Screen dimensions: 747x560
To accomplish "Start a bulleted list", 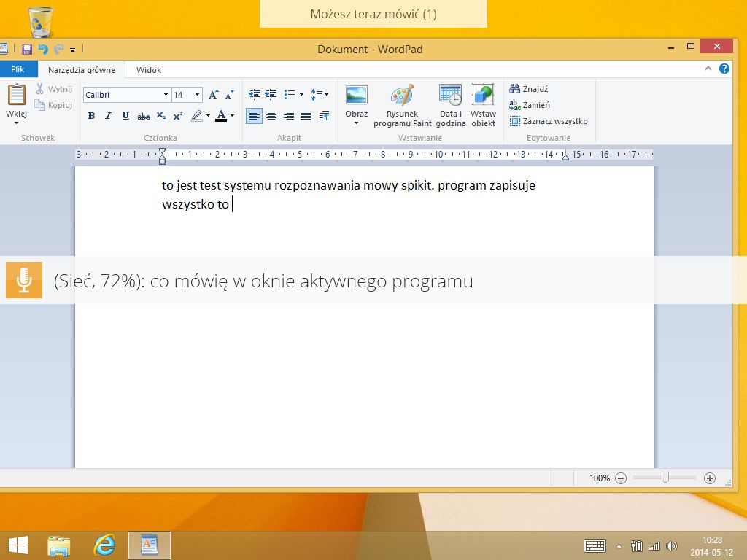I will click(290, 94).
